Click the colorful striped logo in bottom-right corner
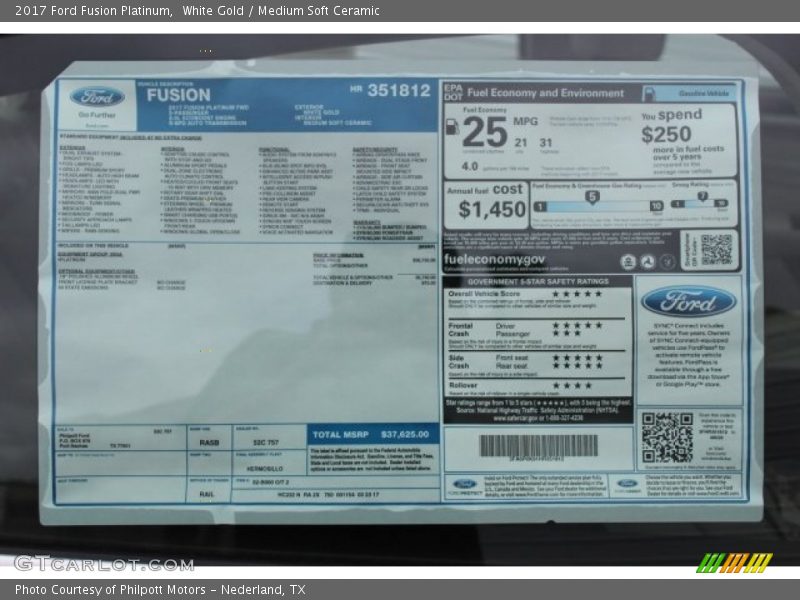Viewport: 800px width, 600px height. pos(733,562)
